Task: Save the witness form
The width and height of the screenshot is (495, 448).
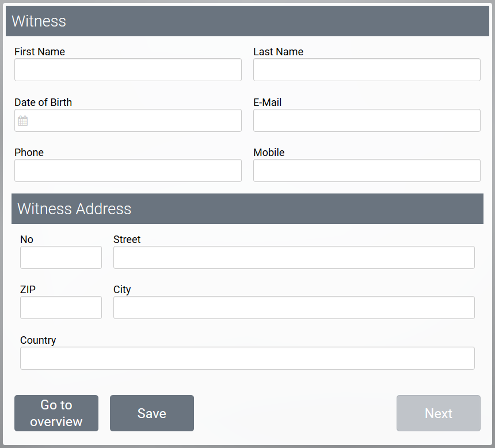Action: coord(152,413)
